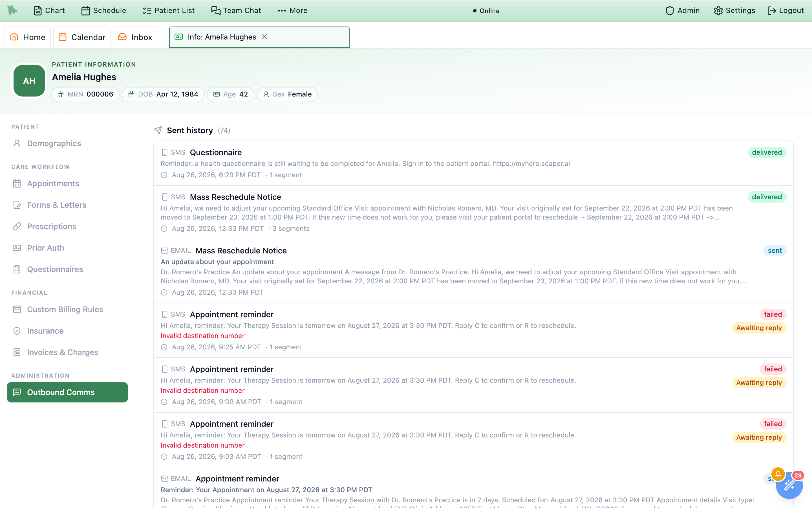Open Team Chat

click(236, 10)
